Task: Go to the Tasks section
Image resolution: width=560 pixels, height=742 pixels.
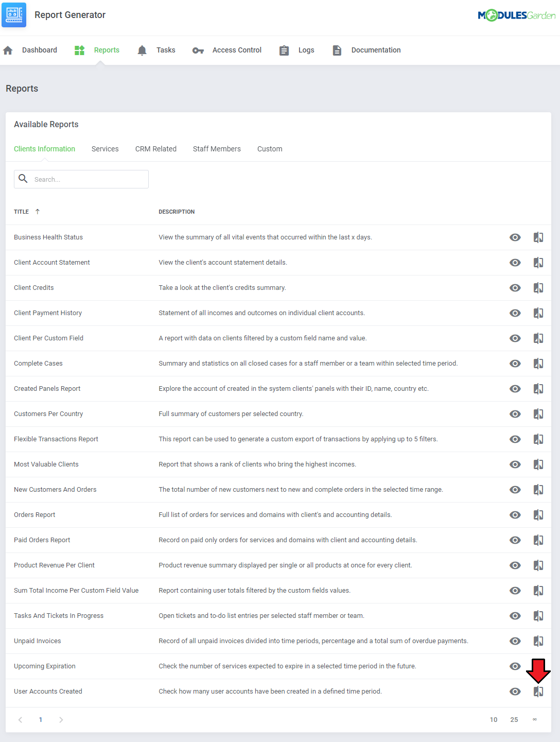Action: (156, 50)
